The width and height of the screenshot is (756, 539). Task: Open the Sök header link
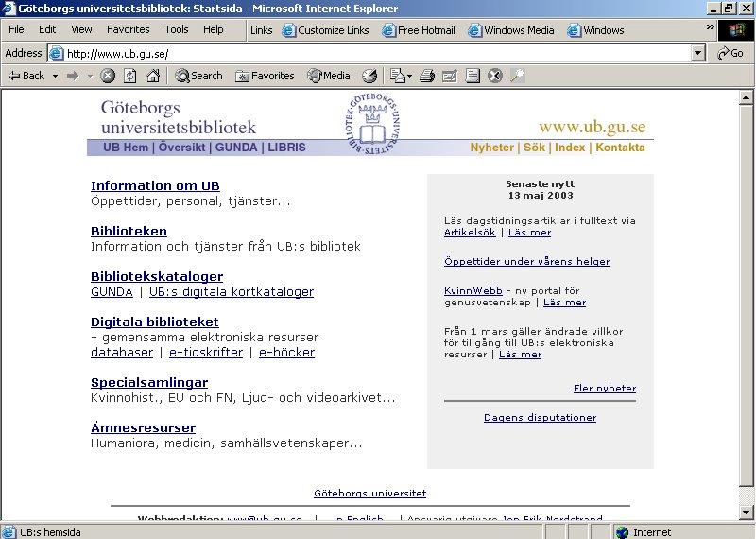coord(534,148)
